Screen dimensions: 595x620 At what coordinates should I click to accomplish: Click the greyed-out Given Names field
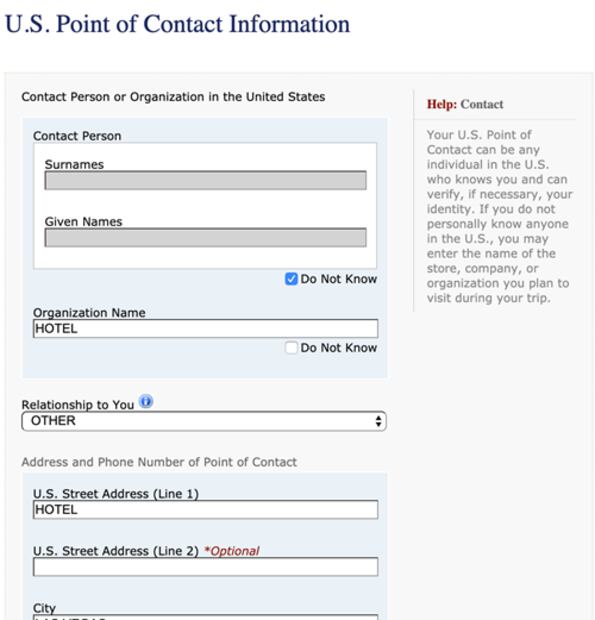206,238
